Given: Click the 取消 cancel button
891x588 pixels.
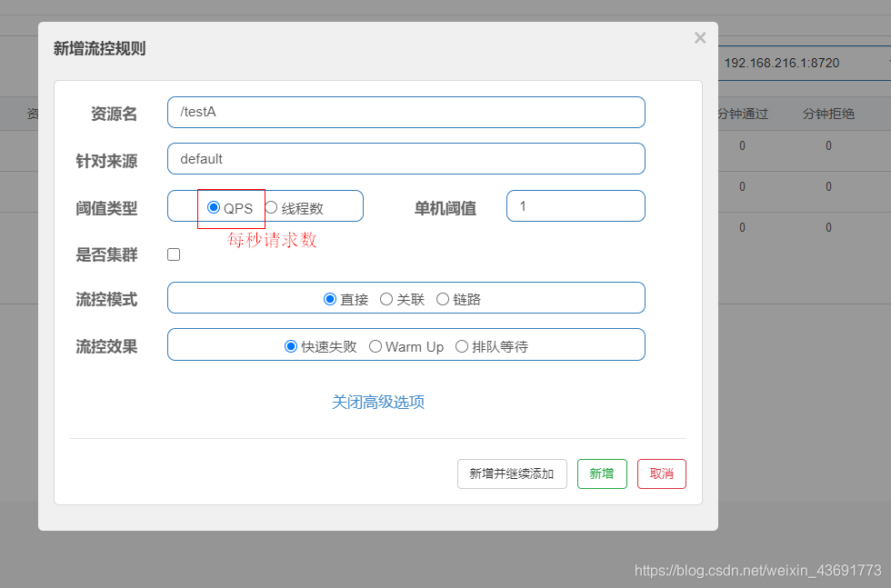Looking at the screenshot, I should click(661, 473).
